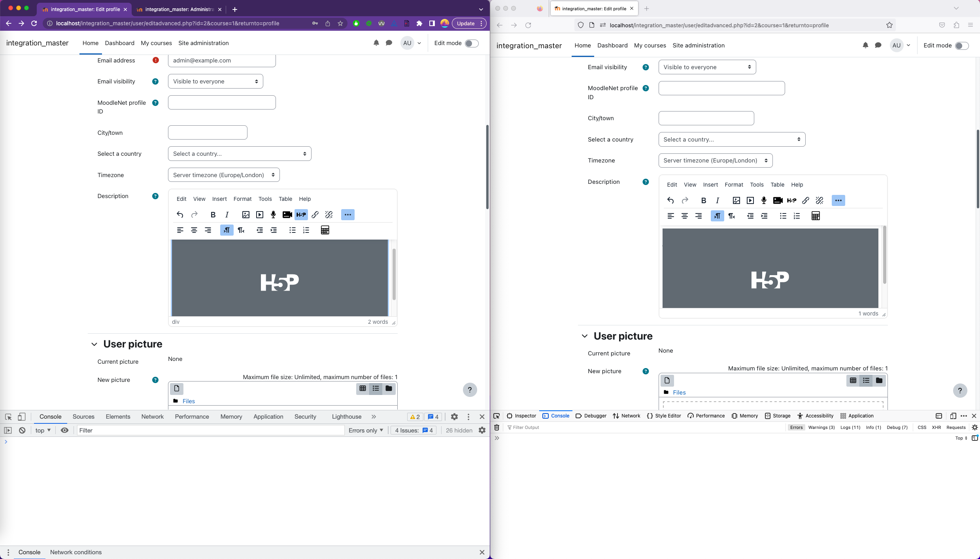Image resolution: width=980 pixels, height=559 pixels.
Task: Switch to Inspector tab in Firefox DevTools
Action: [x=521, y=416]
